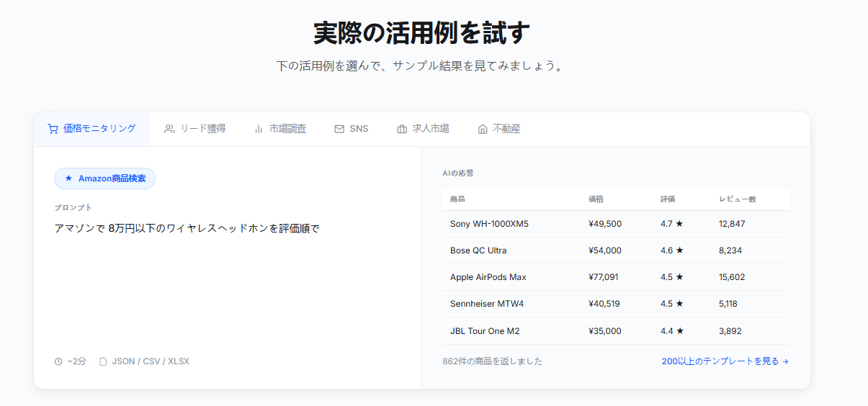Screen dimensions: 868x406
Task: Click the 実際の活用例を試す heading
Action: pyautogui.click(x=421, y=32)
